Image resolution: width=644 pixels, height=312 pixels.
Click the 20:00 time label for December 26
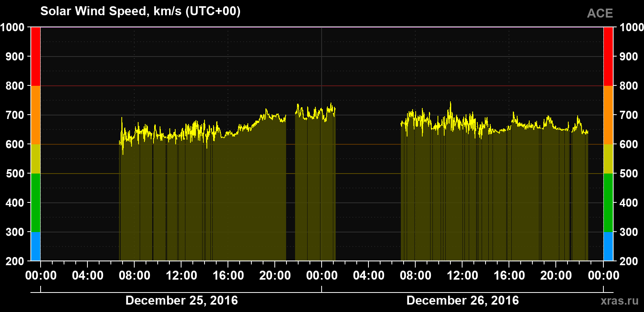[x=556, y=276]
